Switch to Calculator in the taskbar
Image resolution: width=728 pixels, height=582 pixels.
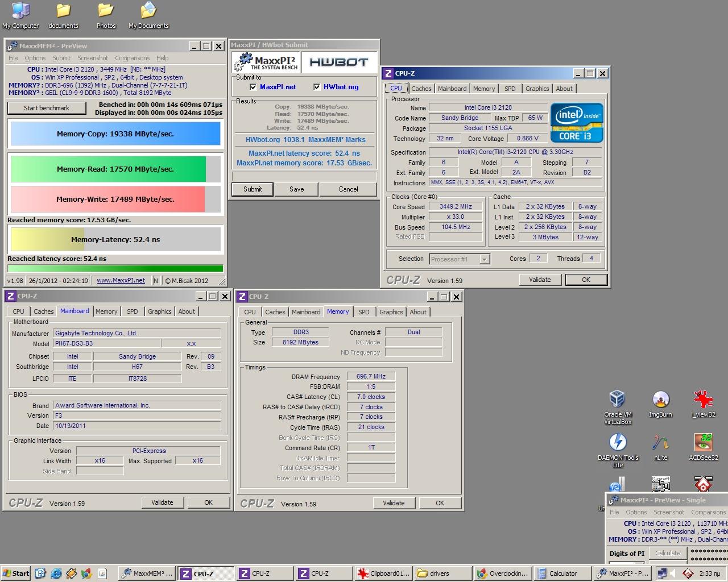[x=562, y=573]
